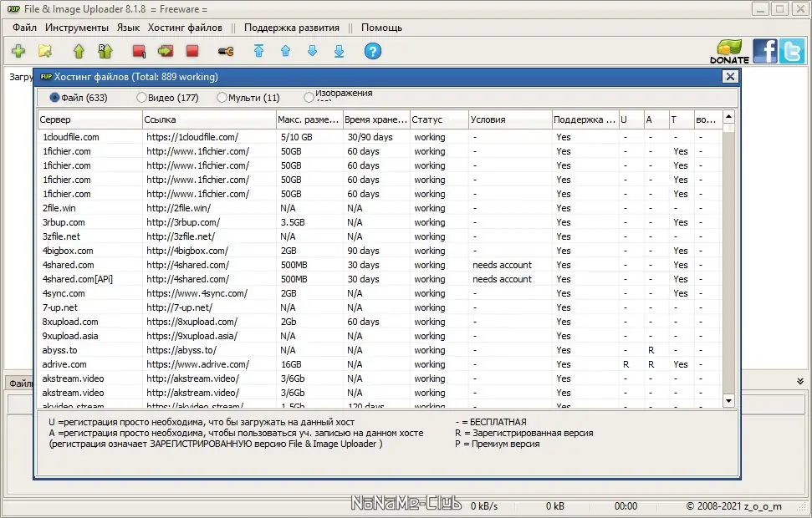The width and height of the screenshot is (812, 518).
Task: Click red stop icon with number 1
Action: click(139, 51)
